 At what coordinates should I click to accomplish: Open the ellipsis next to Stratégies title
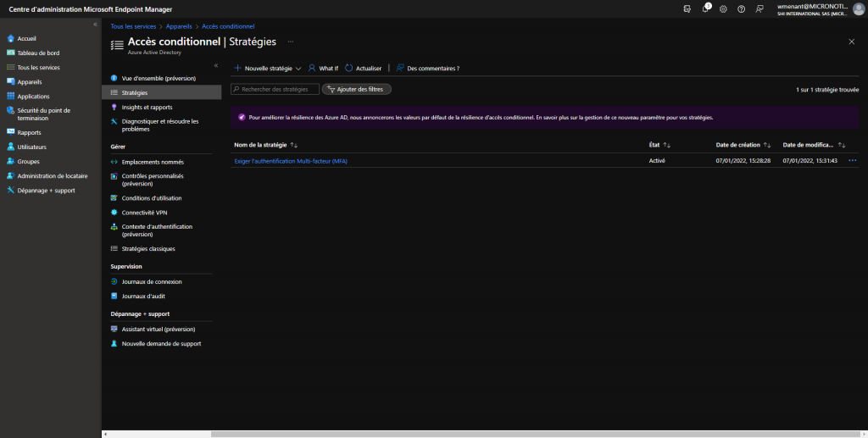[291, 42]
